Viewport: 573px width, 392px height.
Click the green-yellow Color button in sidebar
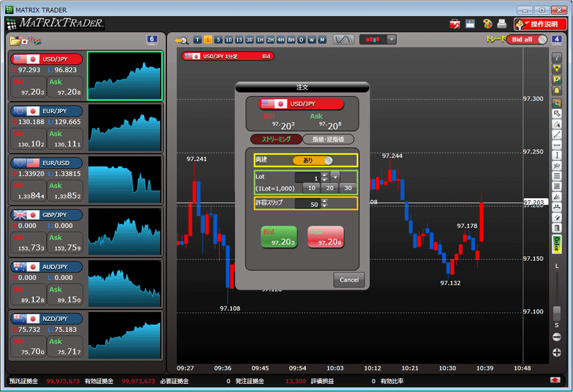tap(556, 244)
